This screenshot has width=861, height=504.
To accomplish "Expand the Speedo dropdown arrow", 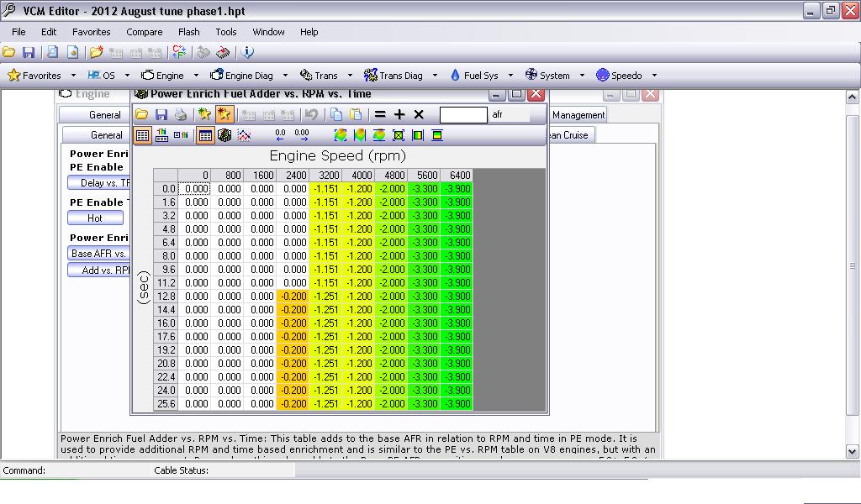I will pyautogui.click(x=654, y=75).
